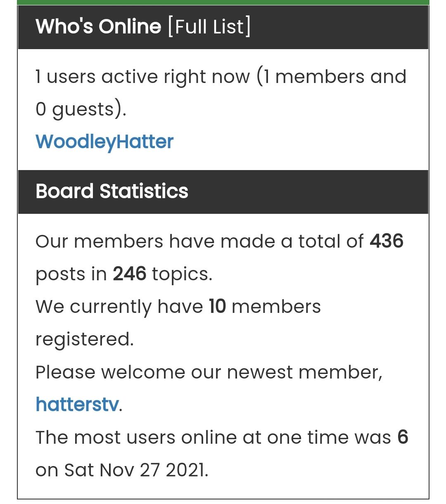Image resolution: width=446 pixels, height=504 pixels.
Task: Click 'We currently have' text line
Action: [x=119, y=307]
